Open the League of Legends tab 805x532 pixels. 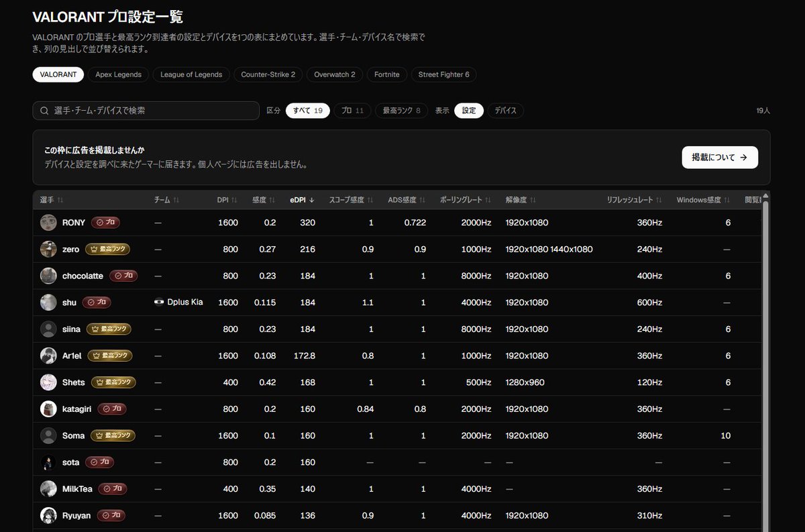(x=191, y=74)
